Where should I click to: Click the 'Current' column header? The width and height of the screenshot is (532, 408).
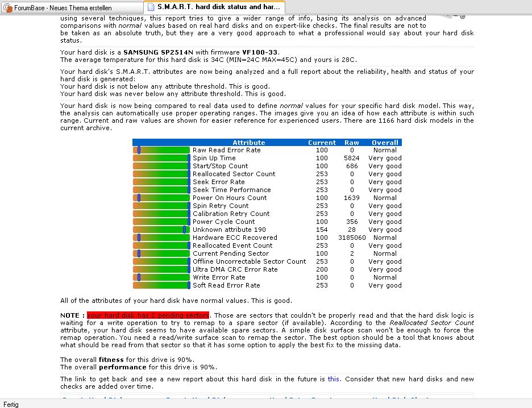(x=322, y=143)
